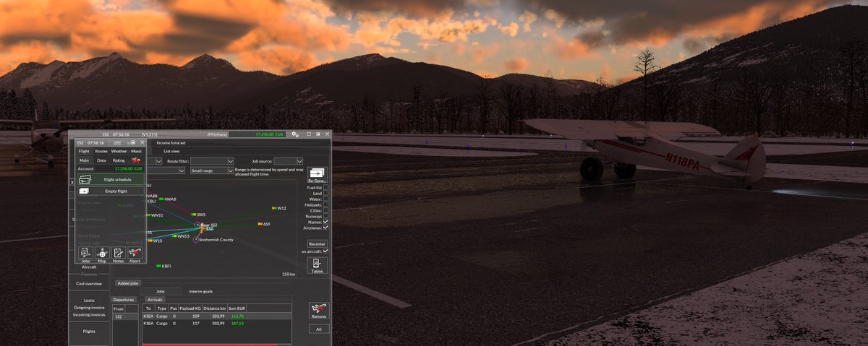Open the Rating sub-tab
Screen dimensions: 868x346
(119, 160)
